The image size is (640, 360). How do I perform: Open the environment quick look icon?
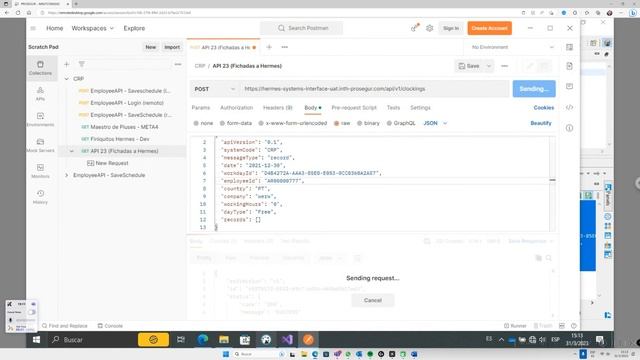pos(570,47)
